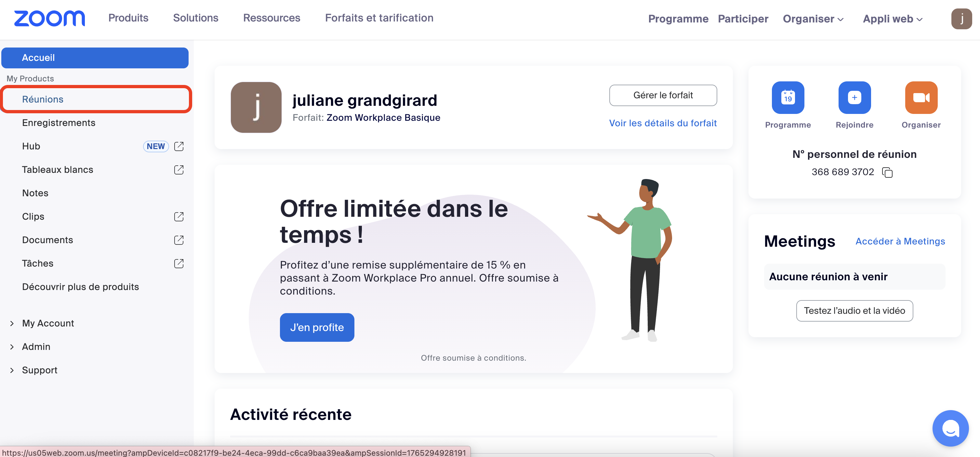The height and width of the screenshot is (457, 980).
Task: Open the Forfaits et tarification menu
Action: 379,18
